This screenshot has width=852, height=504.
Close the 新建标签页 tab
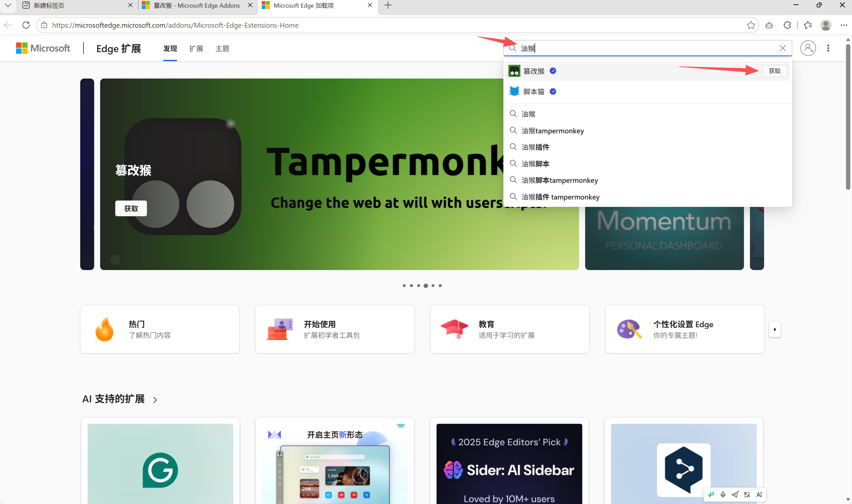(x=130, y=5)
